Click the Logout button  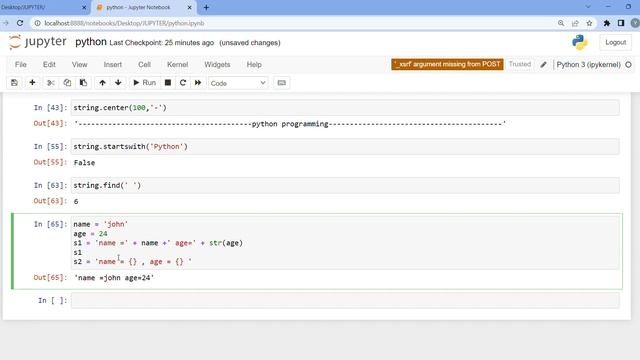pos(616,42)
